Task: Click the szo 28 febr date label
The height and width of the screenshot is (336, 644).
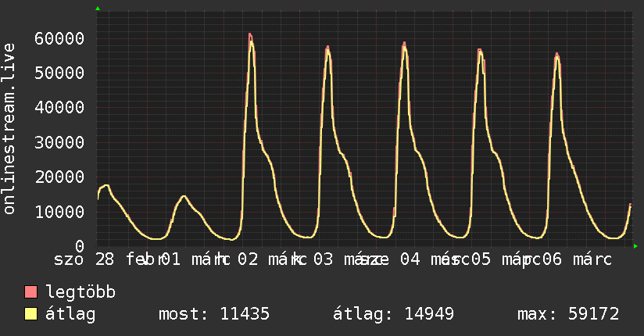Action: tap(108, 259)
